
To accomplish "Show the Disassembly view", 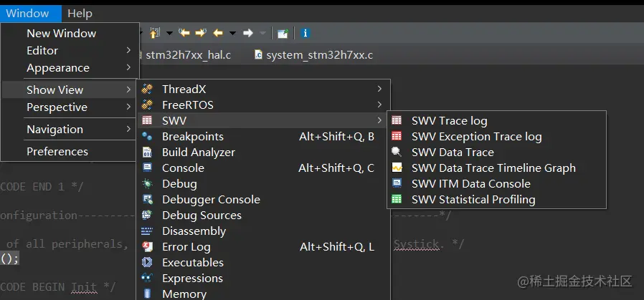I will pyautogui.click(x=263, y=231).
